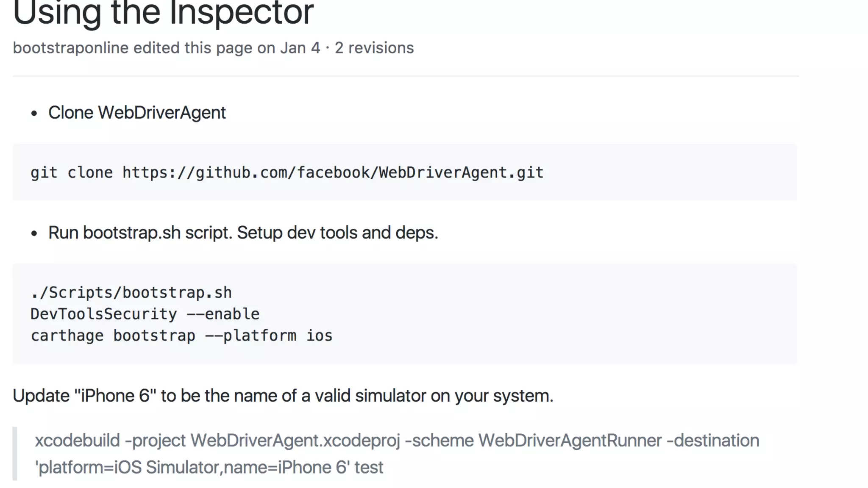
Task: Click the gray blockquote bar beside xcodebuild
Action: 15,453
